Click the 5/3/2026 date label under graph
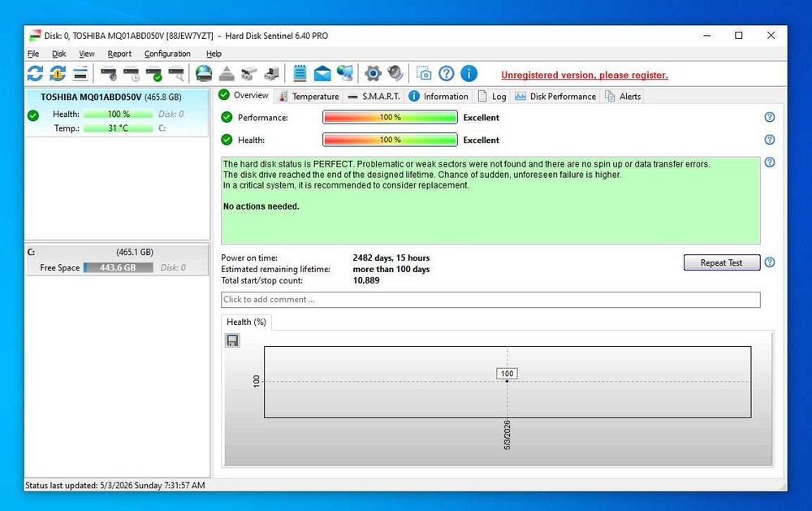Screen dimensions: 812x511 click(507, 435)
